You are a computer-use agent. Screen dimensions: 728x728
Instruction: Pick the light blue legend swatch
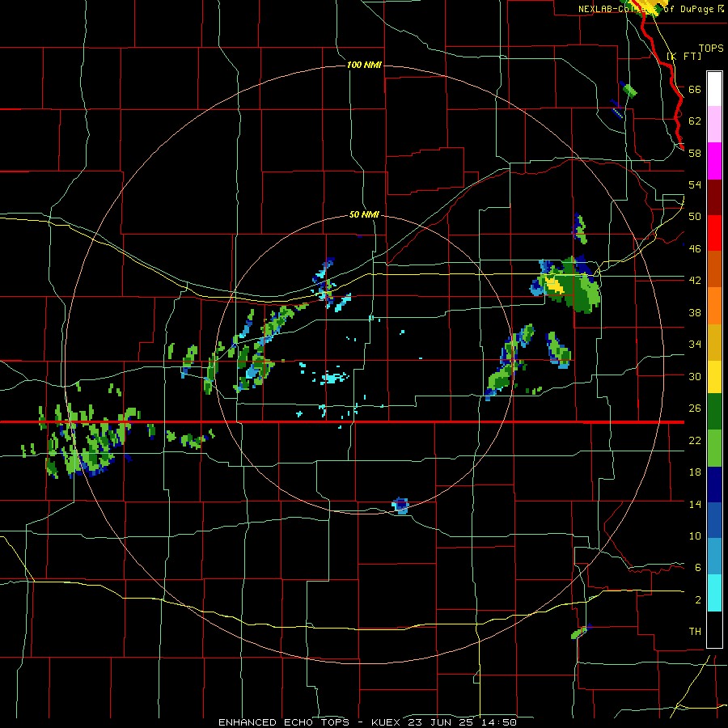(714, 557)
